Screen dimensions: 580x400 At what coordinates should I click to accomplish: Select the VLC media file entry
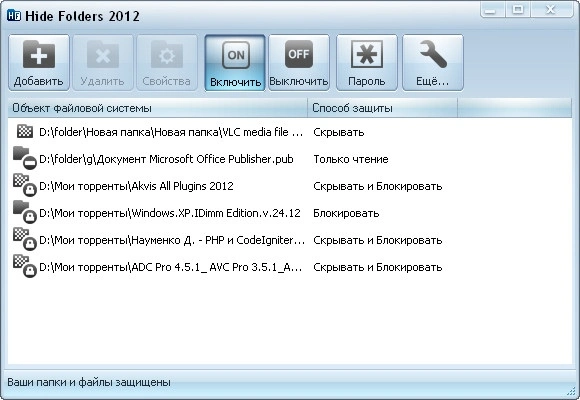coord(290,132)
